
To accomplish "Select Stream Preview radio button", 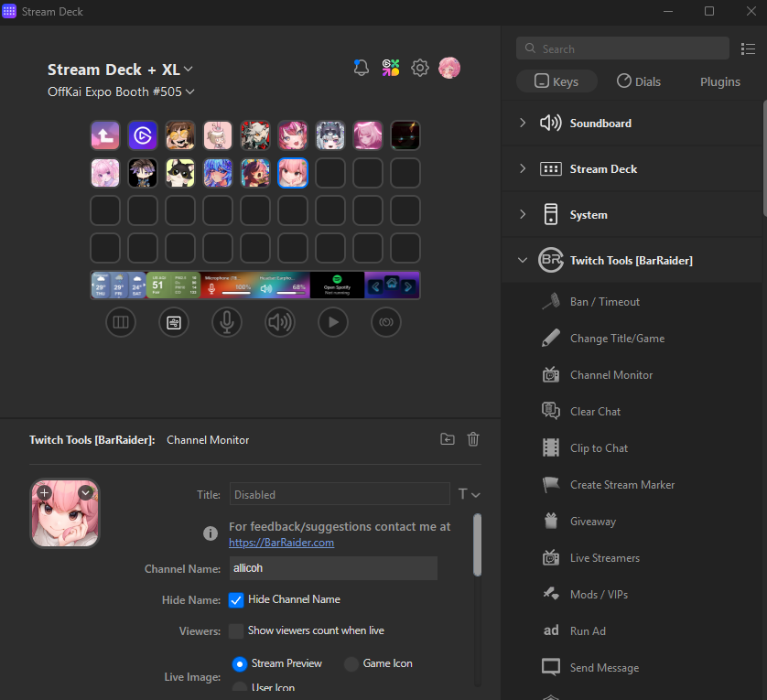I will 239,664.
